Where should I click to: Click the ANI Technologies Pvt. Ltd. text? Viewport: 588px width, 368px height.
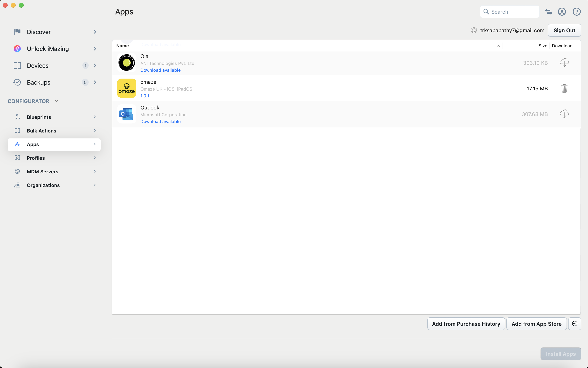coord(168,63)
